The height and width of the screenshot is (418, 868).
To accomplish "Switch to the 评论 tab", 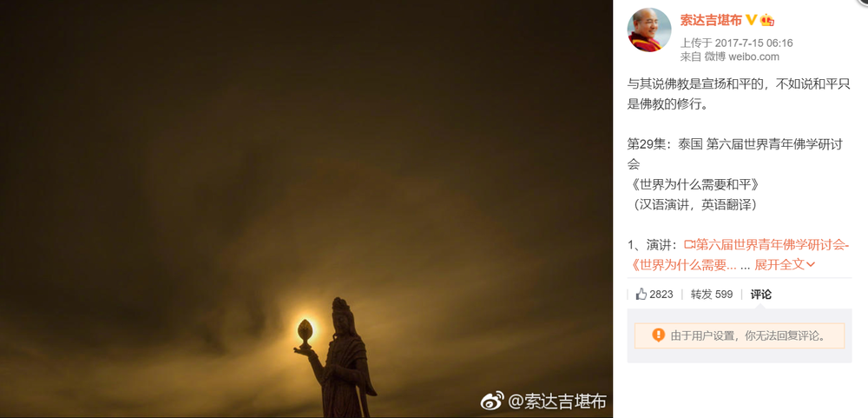I will 760,294.
